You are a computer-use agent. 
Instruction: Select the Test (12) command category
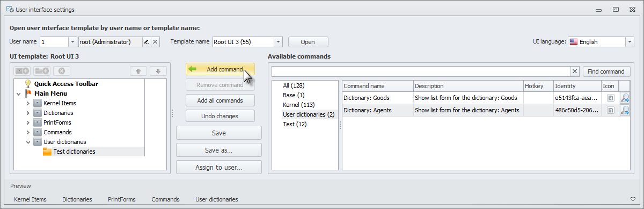coord(295,124)
